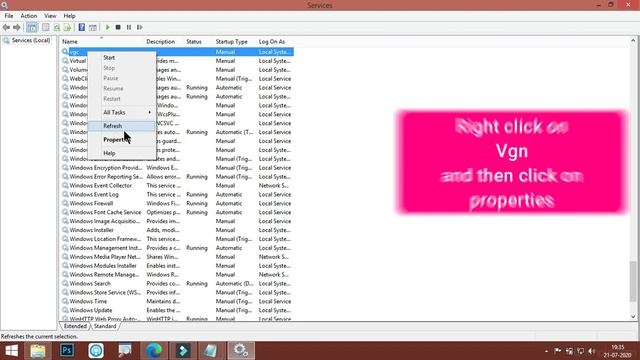Open the Action menu
Viewport: 640px width, 360px height.
pos(29,16)
